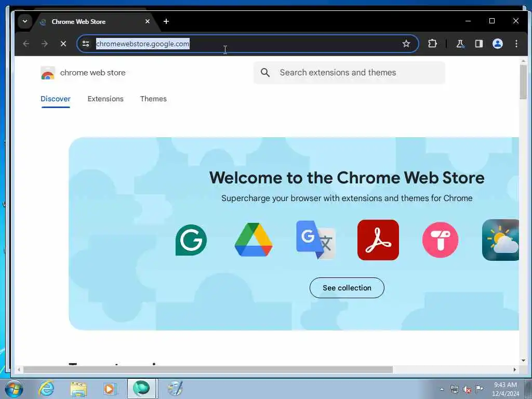Viewport: 532px width, 399px height.
Task: Click the chromewebstore.google.com address bar
Action: pos(248,44)
